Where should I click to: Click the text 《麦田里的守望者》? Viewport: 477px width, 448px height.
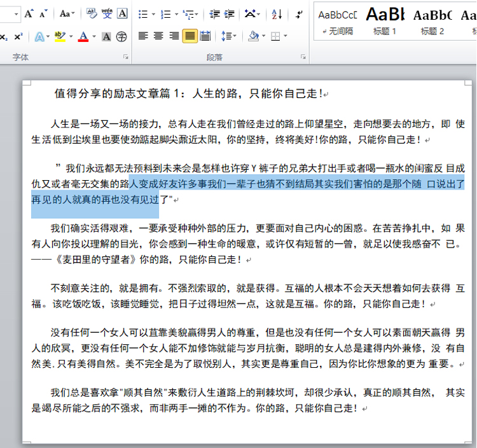click(x=95, y=260)
